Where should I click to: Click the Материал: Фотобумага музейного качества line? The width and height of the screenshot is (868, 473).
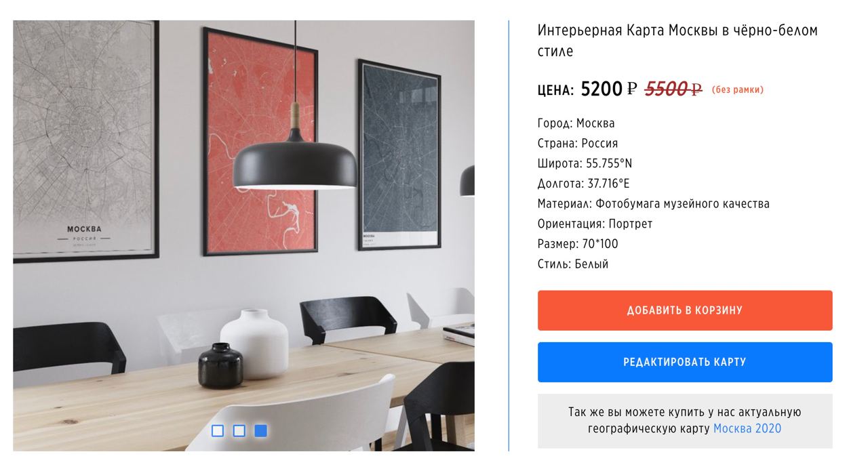654,203
